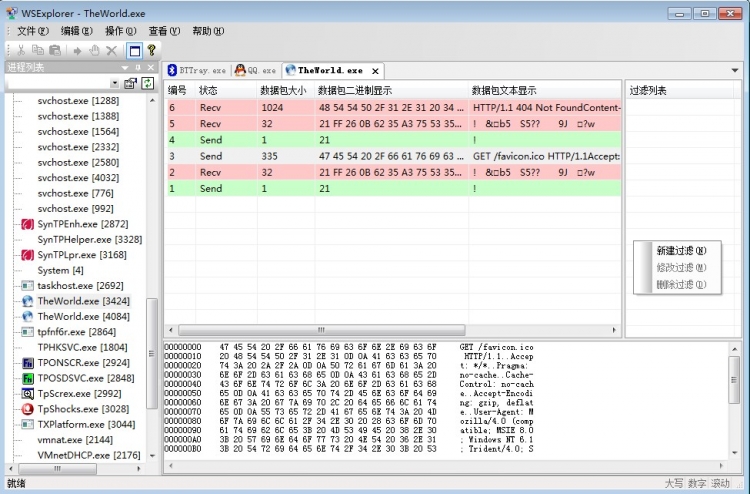Choose 新建过滤 from the context menu
Image resolution: width=750 pixels, height=494 pixels.
[x=681, y=251]
